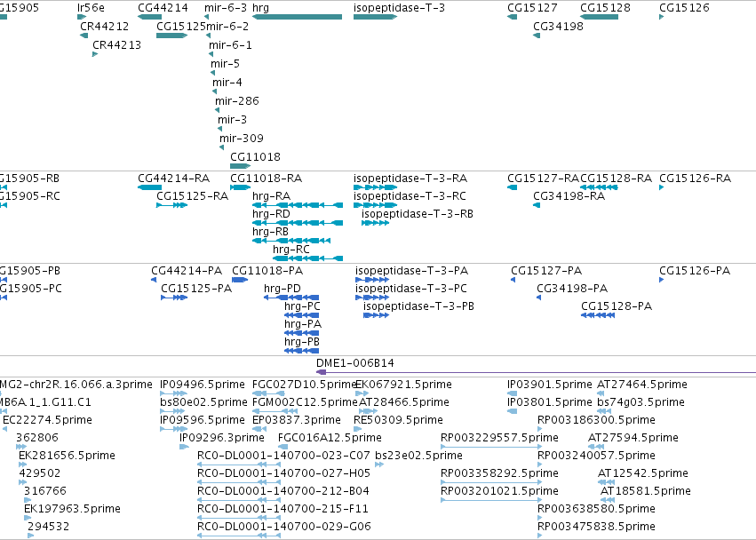This screenshot has height=540, width=756.
Task: Click the CG44214 gene bar
Action: pyautogui.click(x=149, y=17)
